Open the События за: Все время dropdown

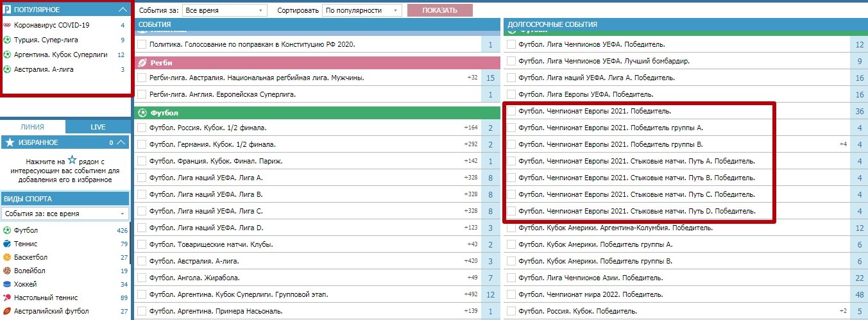coord(224,11)
